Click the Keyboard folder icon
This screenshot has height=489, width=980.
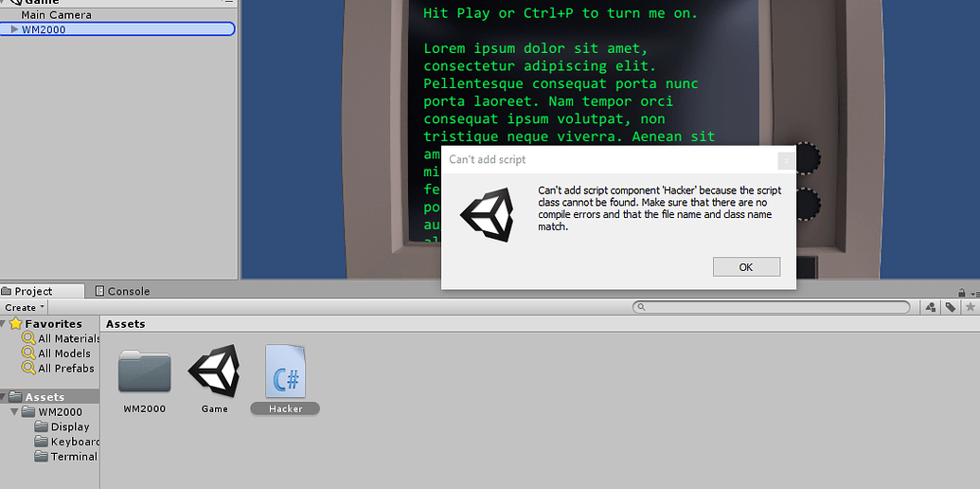[42, 443]
